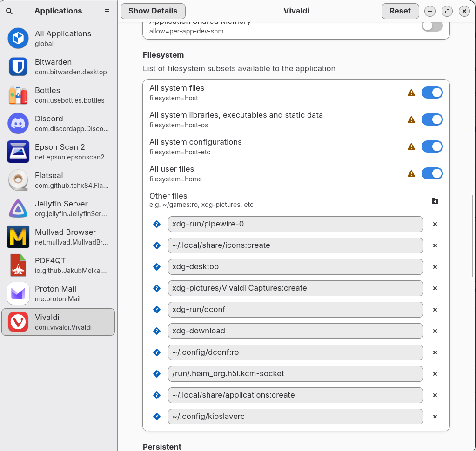
Task: Click warning icon beside All system files
Action: (x=411, y=93)
